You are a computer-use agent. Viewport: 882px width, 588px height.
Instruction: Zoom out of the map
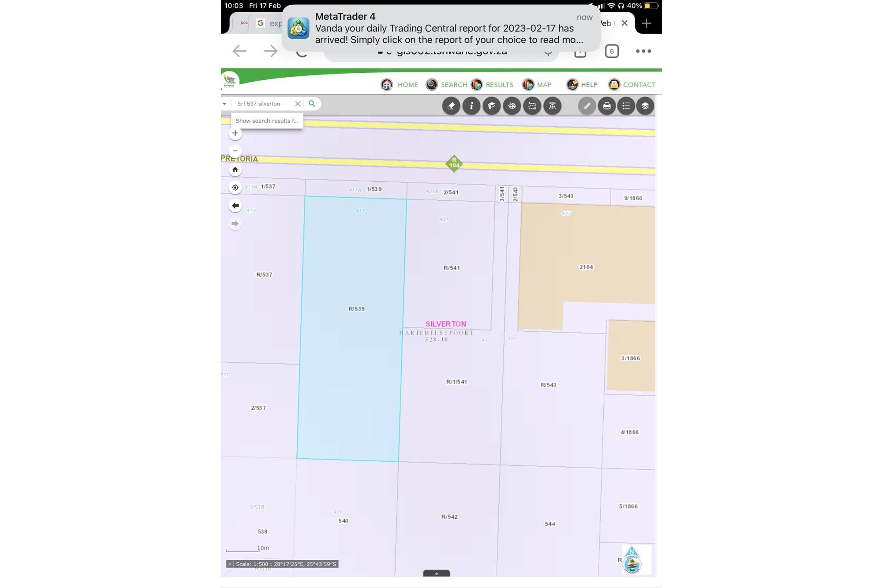pos(235,151)
